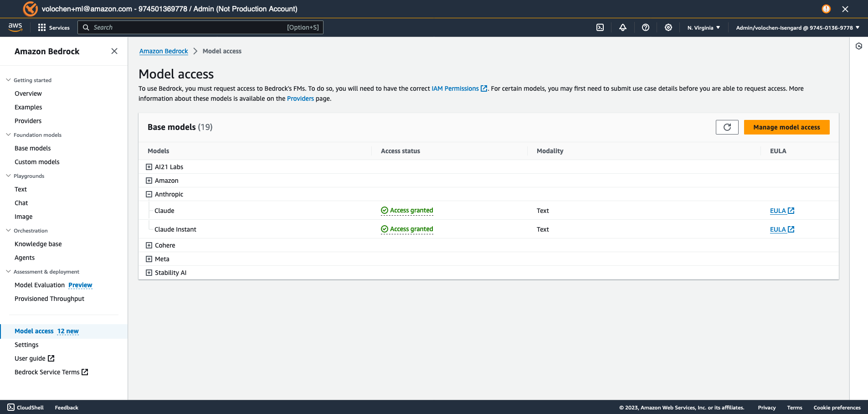Open Examples in the sidebar
The width and height of the screenshot is (868, 414).
point(28,107)
